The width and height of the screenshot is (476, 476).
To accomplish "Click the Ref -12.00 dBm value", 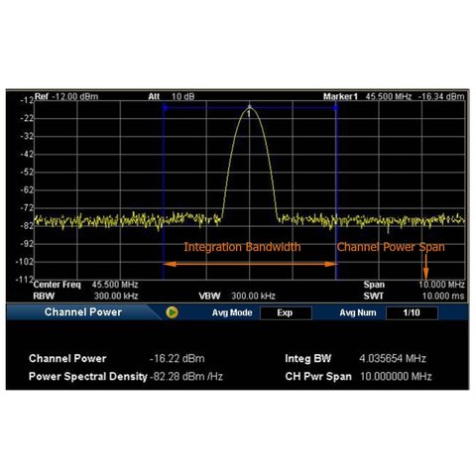I will 75,96.
